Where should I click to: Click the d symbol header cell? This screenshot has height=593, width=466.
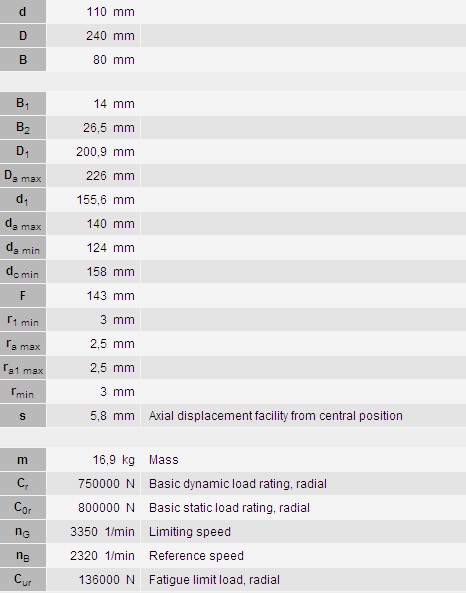point(23,12)
